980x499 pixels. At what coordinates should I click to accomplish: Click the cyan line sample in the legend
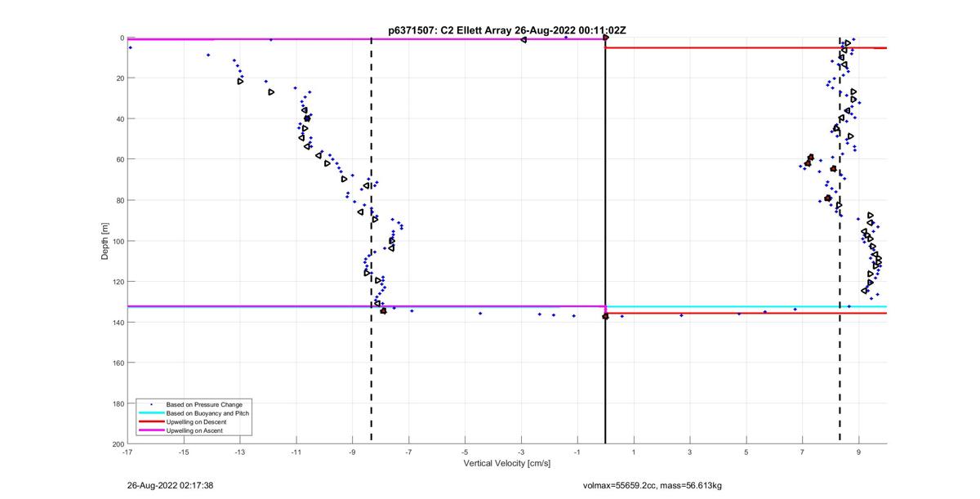[151, 413]
